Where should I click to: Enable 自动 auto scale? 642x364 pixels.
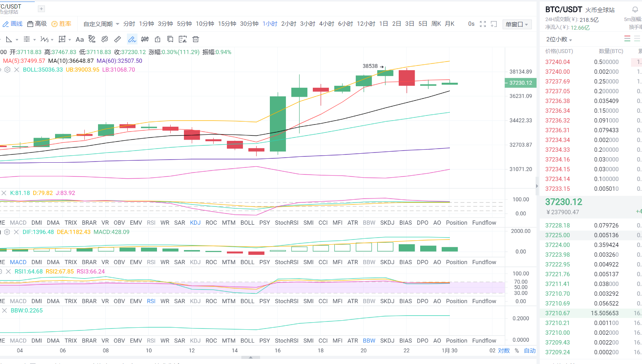(530, 351)
